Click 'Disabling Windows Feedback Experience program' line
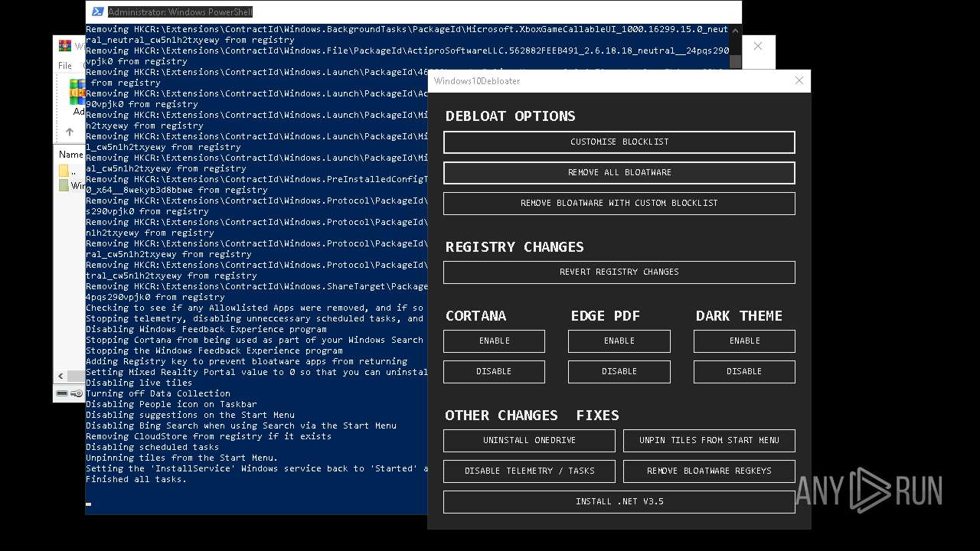The image size is (980, 551). [206, 329]
